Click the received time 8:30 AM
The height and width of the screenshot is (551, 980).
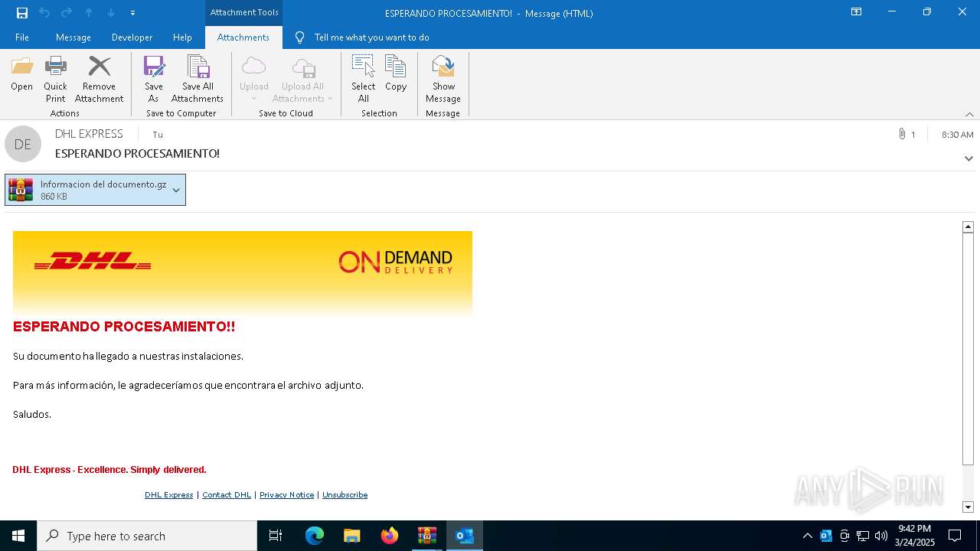coord(958,135)
